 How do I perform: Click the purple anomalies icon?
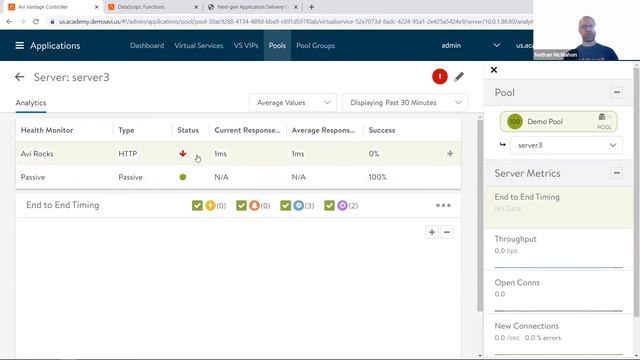pos(342,205)
